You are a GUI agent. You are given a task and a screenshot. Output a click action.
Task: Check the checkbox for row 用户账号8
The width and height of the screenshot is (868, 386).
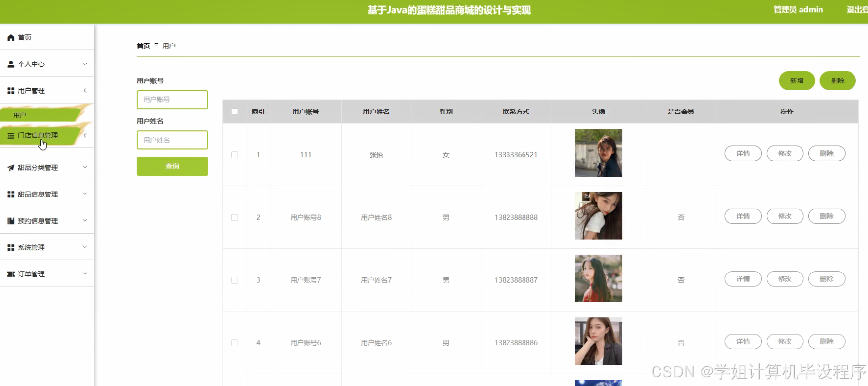click(x=235, y=217)
